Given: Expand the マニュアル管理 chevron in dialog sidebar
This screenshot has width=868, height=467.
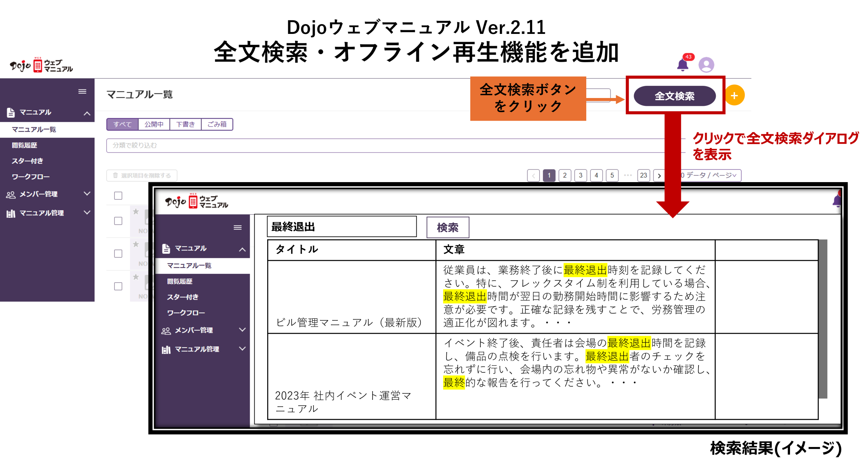Looking at the screenshot, I should coord(242,349).
